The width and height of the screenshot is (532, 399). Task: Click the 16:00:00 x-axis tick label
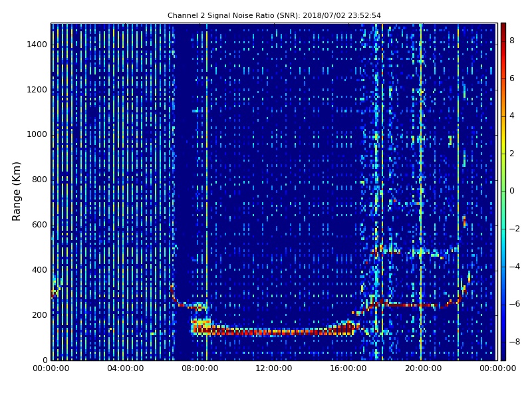pos(348,368)
